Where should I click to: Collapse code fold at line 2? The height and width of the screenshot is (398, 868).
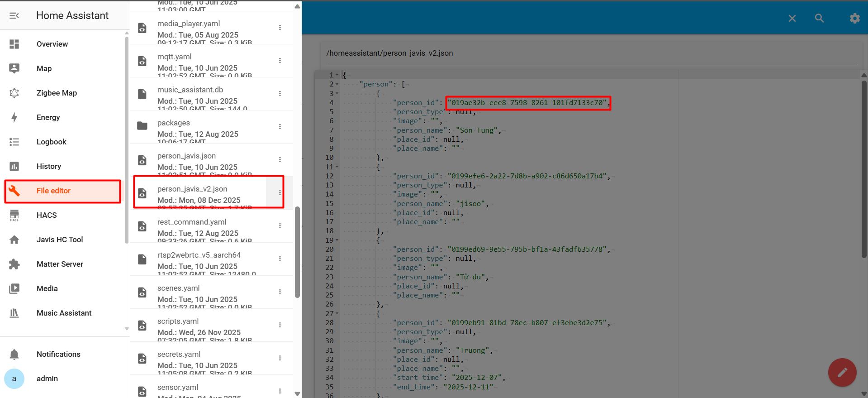337,84
